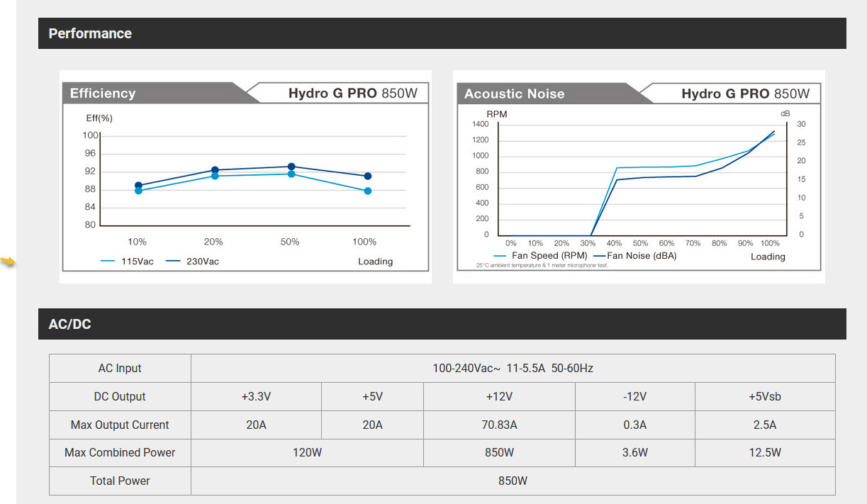867x504 pixels.
Task: Click the -12V column cell
Action: click(635, 397)
